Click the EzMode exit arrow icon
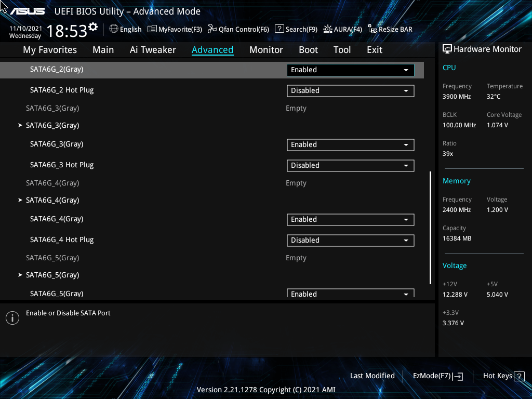 coord(458,376)
